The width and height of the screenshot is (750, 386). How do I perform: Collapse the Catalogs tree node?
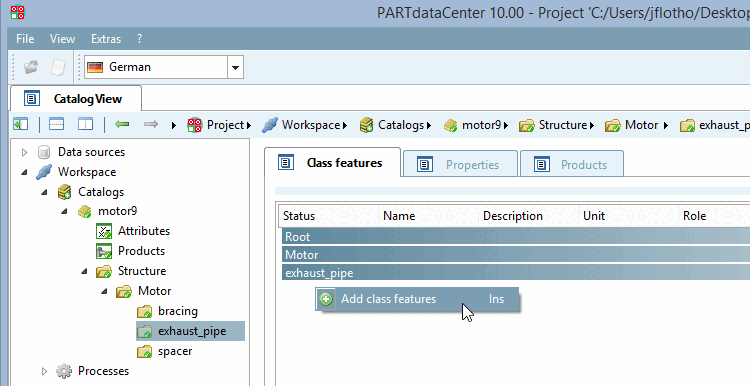tap(44, 192)
